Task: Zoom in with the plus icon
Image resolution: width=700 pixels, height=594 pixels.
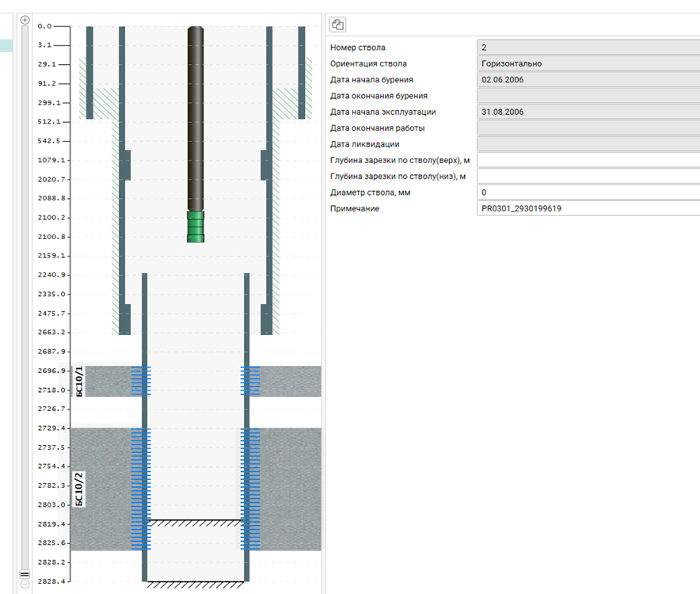Action: pos(25,20)
